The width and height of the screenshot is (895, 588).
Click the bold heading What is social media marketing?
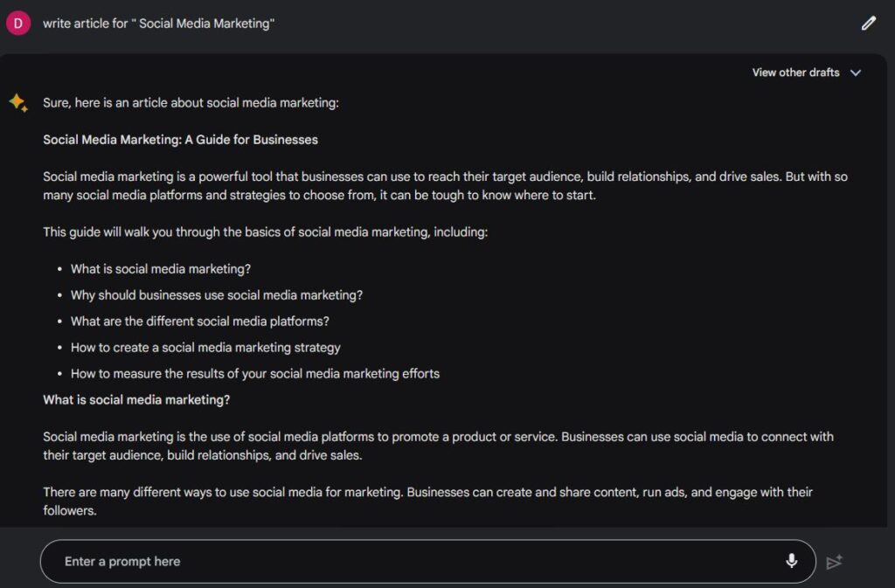click(136, 400)
